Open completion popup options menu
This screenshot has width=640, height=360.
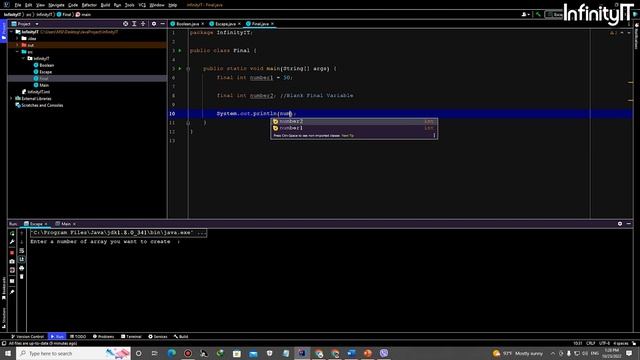434,136
